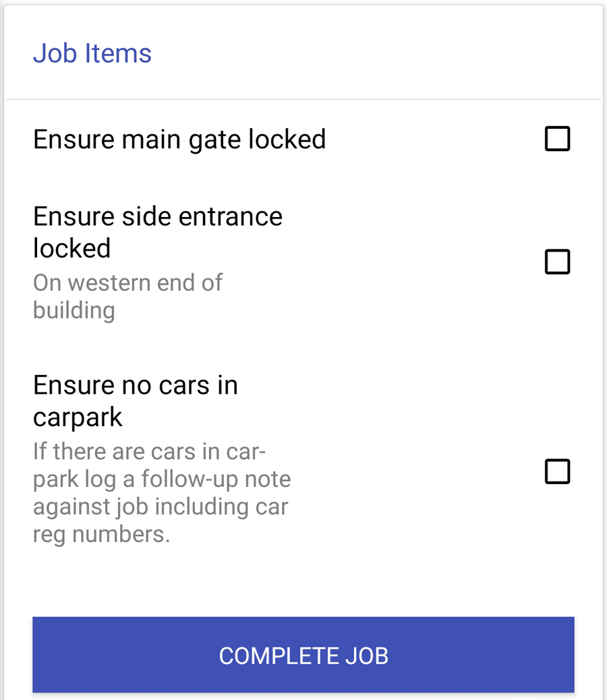The image size is (607, 700).
Task: Mark no cars in carpark checkbox
Action: pos(558,471)
